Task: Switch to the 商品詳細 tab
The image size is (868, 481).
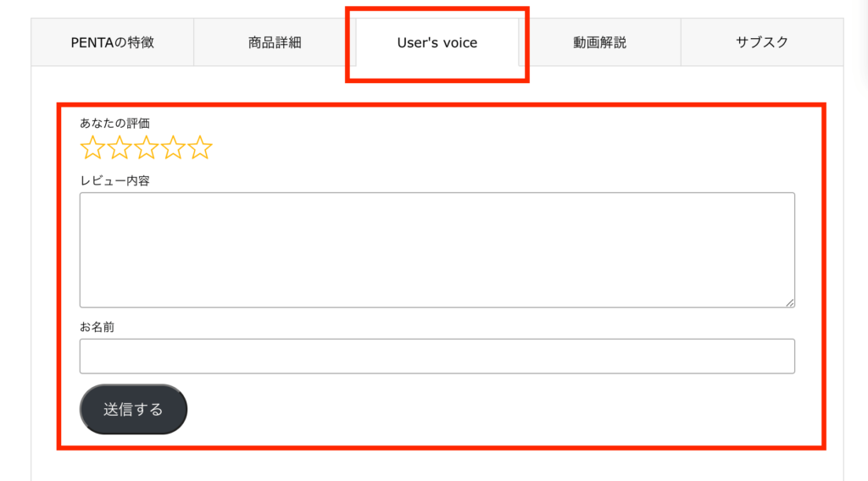Action: click(275, 42)
